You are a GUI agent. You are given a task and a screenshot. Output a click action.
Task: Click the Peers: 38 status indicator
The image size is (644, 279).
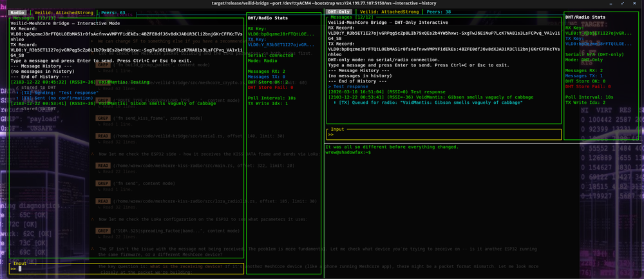click(x=439, y=12)
